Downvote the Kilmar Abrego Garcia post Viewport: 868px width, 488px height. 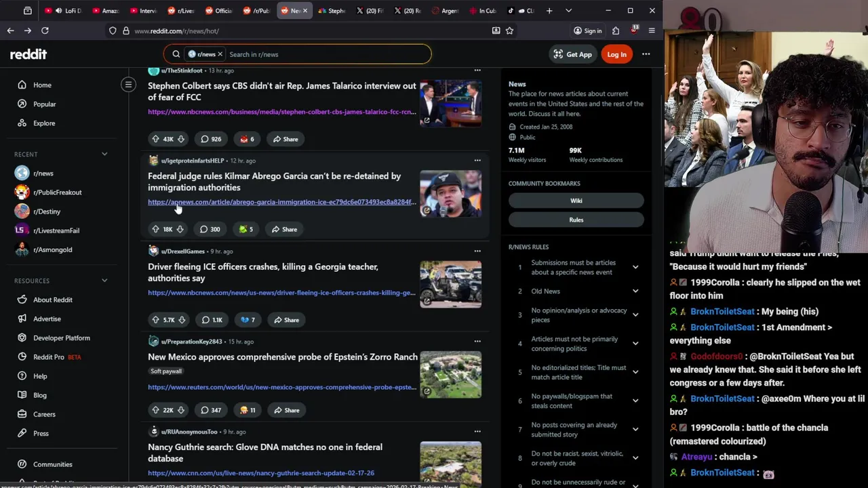[x=180, y=229]
